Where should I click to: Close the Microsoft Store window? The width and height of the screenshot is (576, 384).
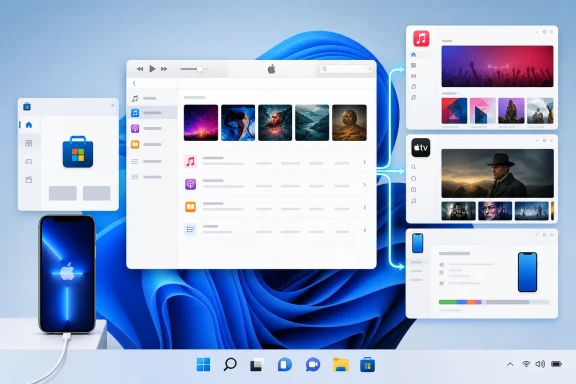tap(112, 105)
